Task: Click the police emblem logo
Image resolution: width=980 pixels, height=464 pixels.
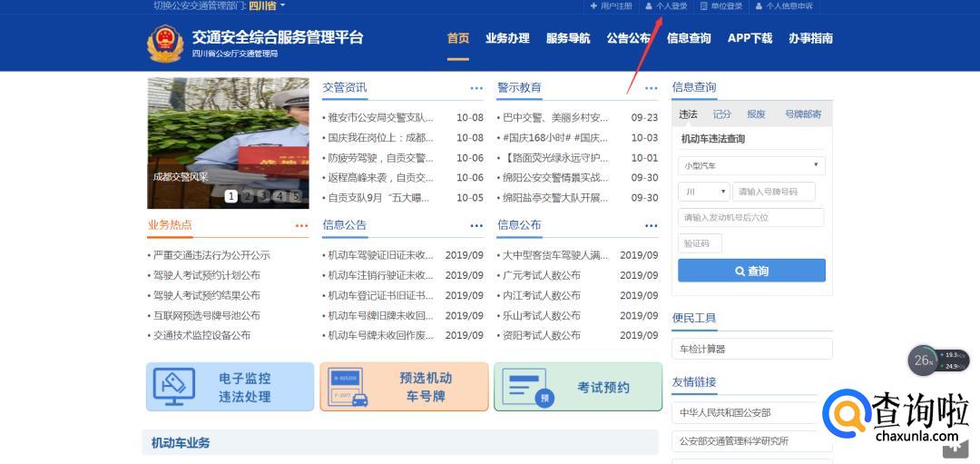Action: 165,43
